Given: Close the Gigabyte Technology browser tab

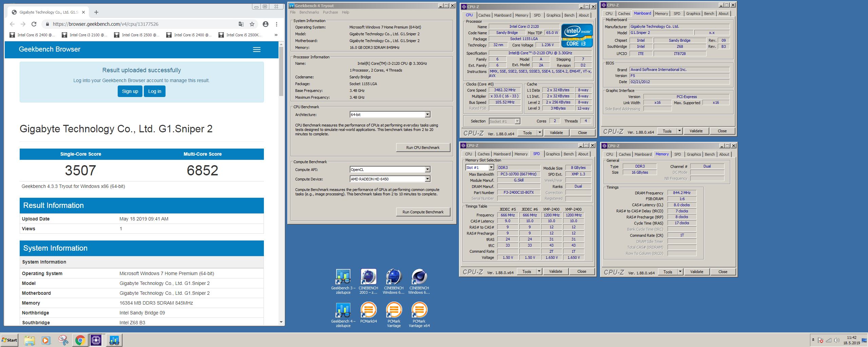Looking at the screenshot, I should coord(83,12).
